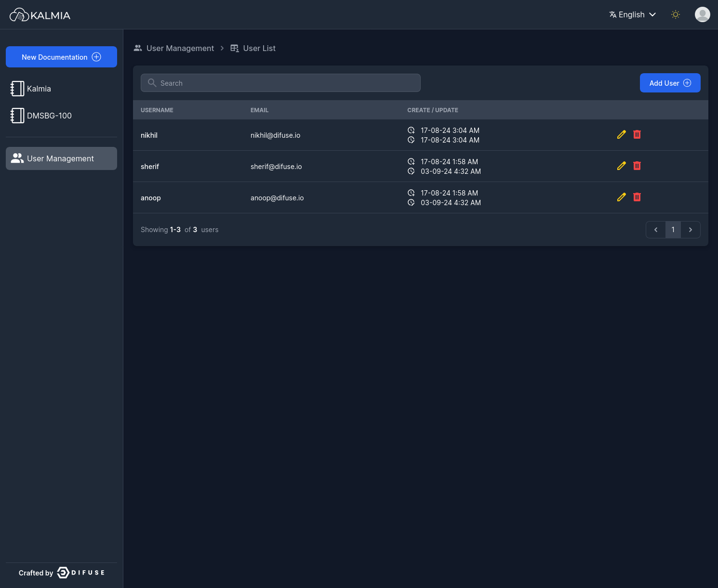This screenshot has width=718, height=588.
Task: Click the translate icon beside English
Action: pos(613,14)
